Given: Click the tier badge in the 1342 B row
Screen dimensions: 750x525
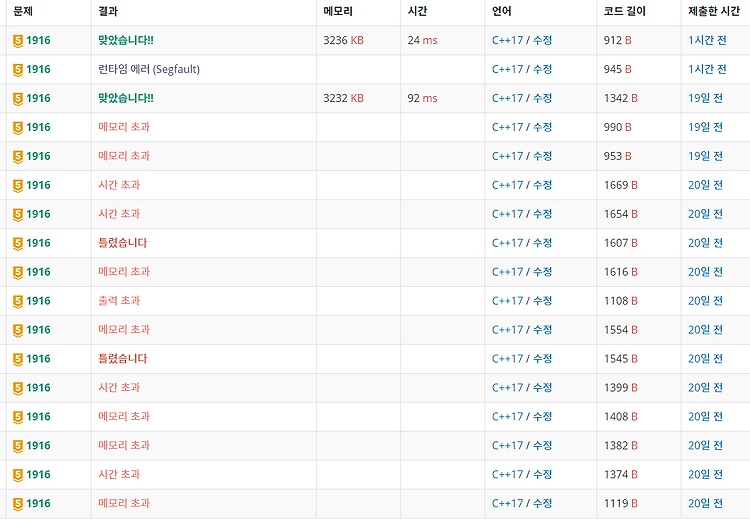Looking at the screenshot, I should coord(18,99).
